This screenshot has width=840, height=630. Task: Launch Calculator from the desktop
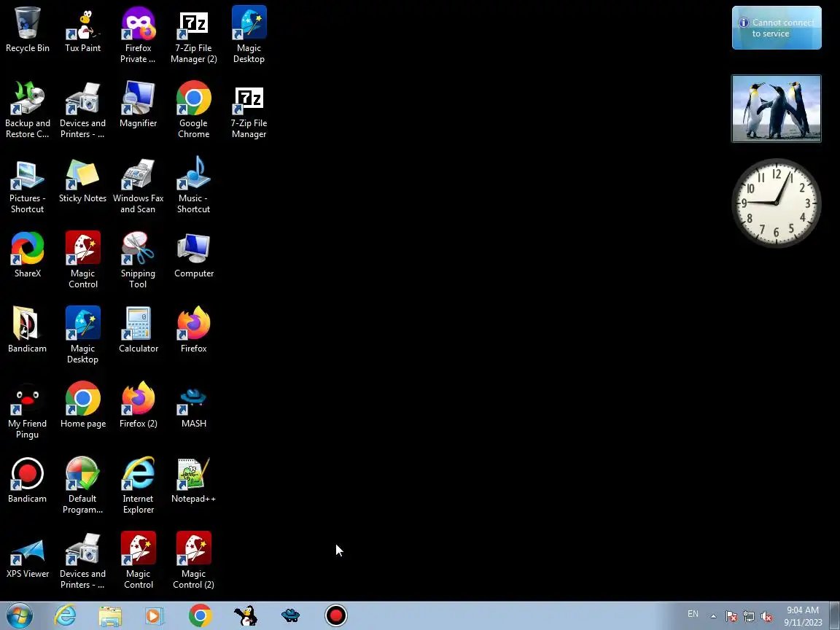[x=139, y=330]
